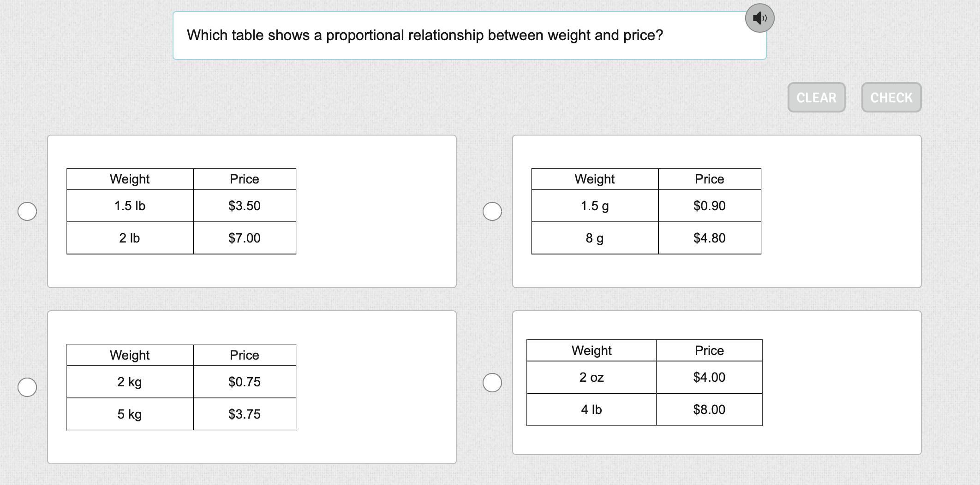980x485 pixels.
Task: Click the $3.75 price cell
Action: [244, 414]
